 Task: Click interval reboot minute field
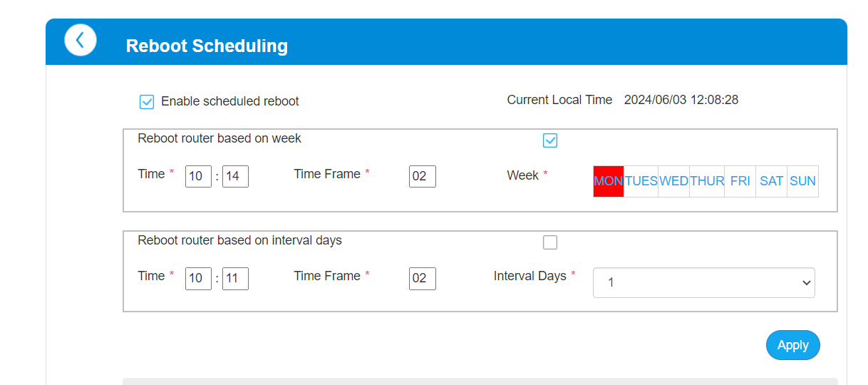click(235, 278)
